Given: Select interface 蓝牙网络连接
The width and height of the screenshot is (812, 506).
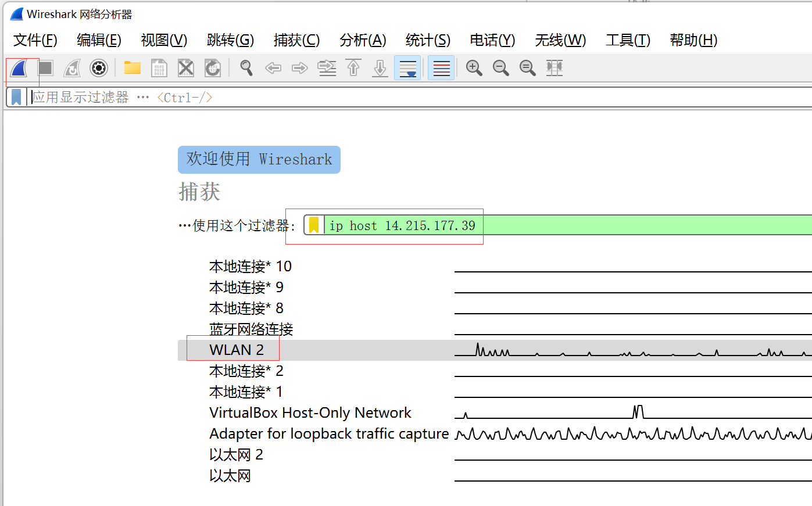Looking at the screenshot, I should (251, 329).
